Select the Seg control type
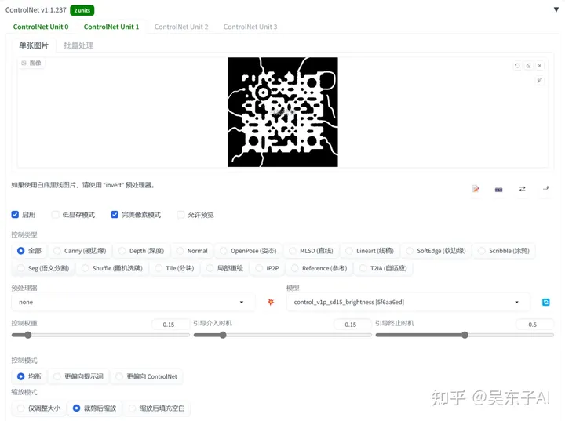The height and width of the screenshot is (422, 566). pos(43,268)
